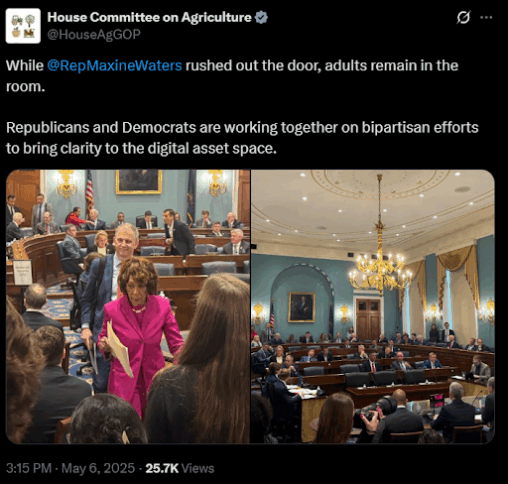
Task: Click the gold chandelier in the right photo
Action: tap(380, 263)
